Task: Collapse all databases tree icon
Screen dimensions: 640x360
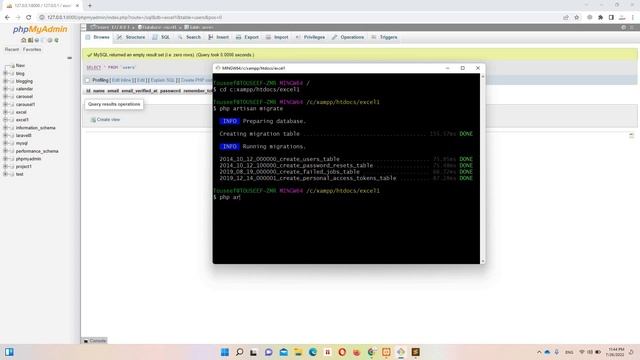Action: coord(69,58)
